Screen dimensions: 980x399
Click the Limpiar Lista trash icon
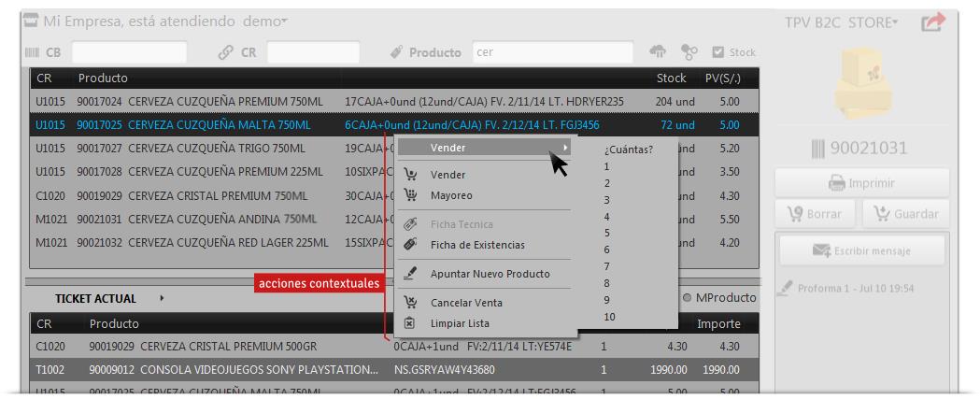click(409, 323)
